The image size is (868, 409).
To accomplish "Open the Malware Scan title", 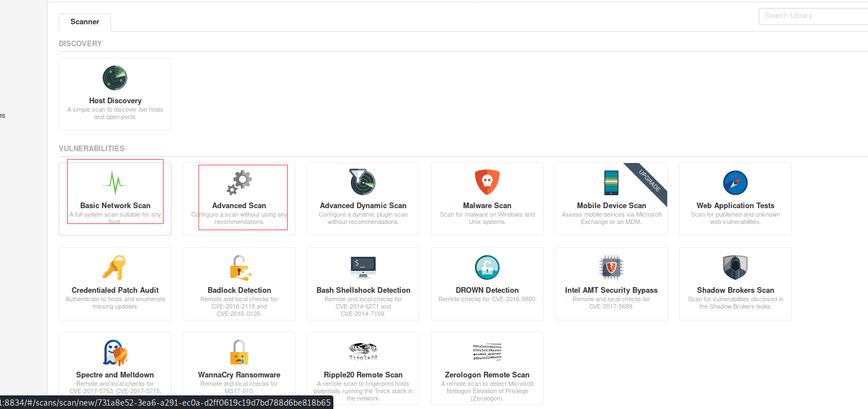I will tap(487, 205).
